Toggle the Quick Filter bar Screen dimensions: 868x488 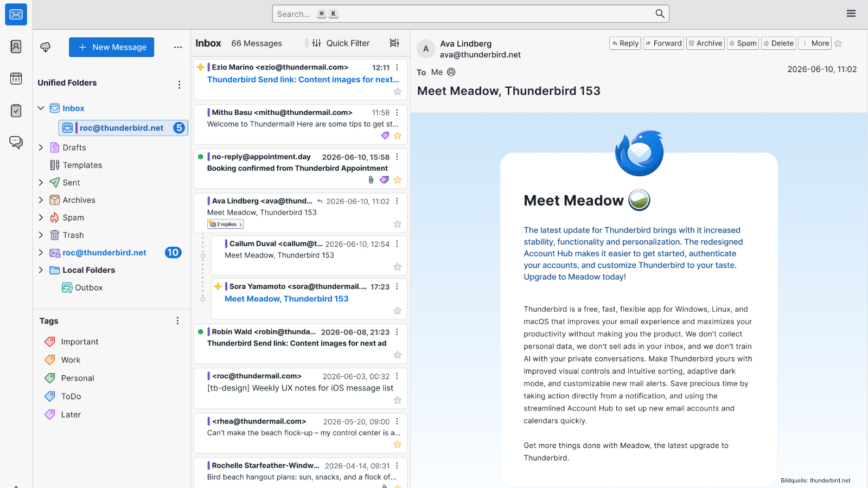coord(341,43)
